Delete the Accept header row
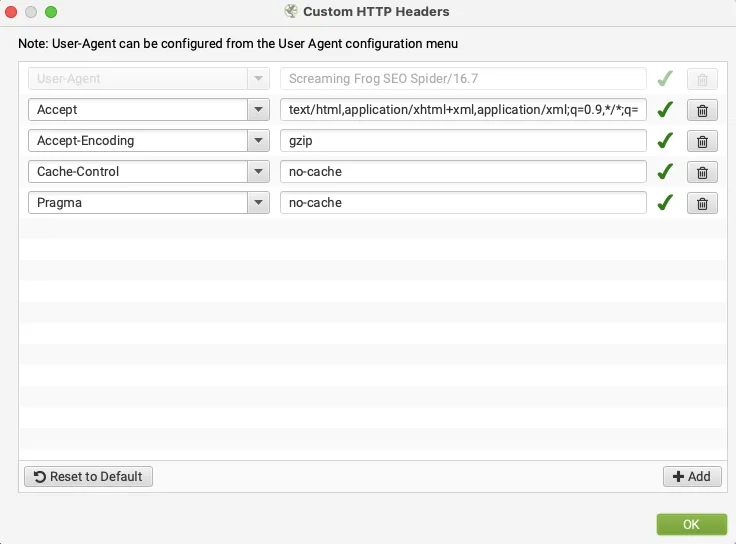The image size is (736, 544). point(702,110)
